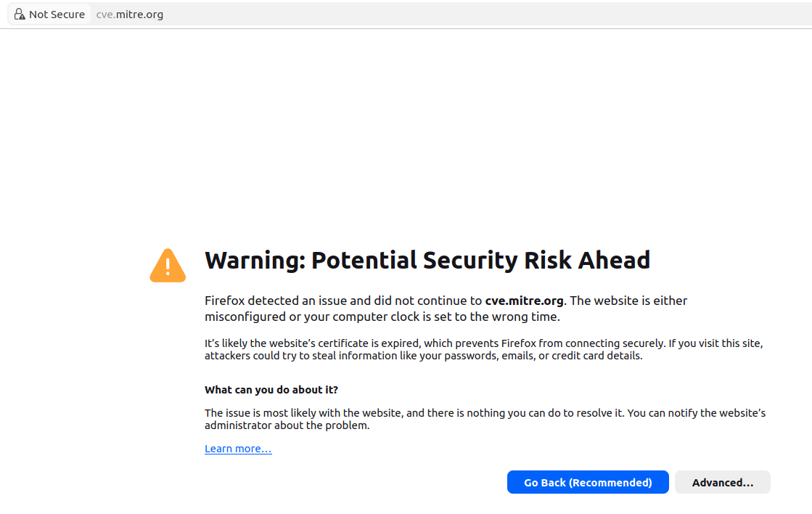Click the gray cve. subdomain prefix in URL

pyautogui.click(x=106, y=15)
